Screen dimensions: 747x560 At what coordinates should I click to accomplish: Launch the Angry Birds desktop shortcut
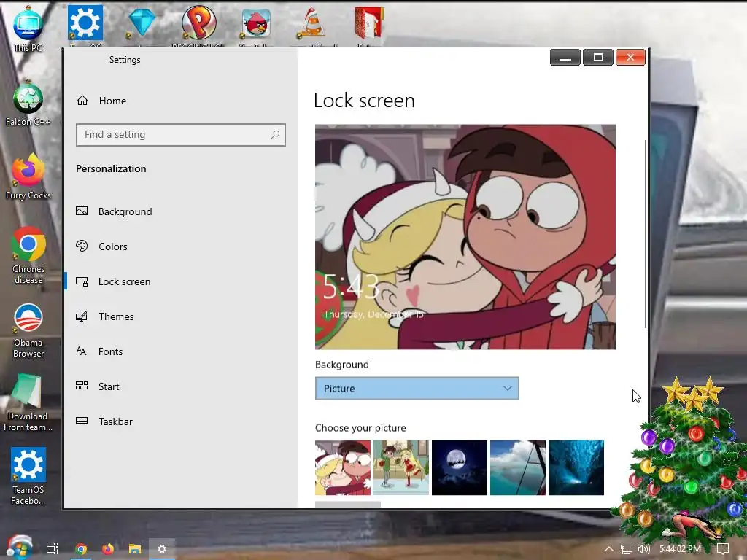click(x=256, y=24)
